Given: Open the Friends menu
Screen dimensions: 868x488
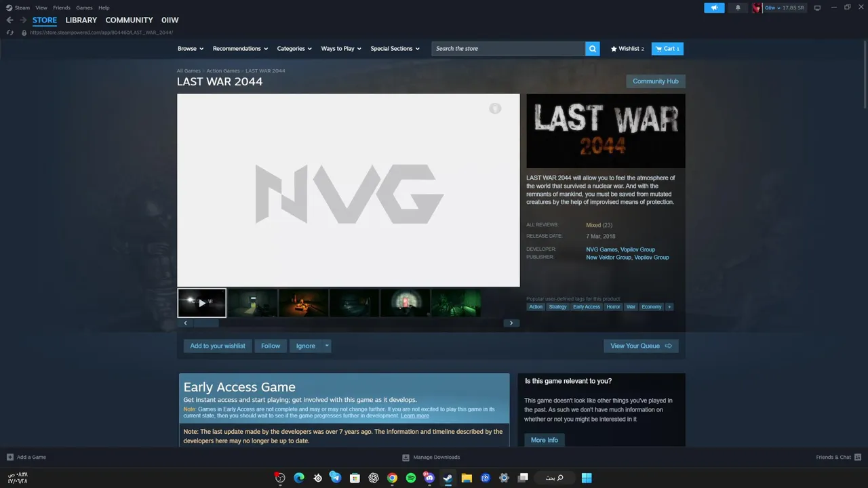Looking at the screenshot, I should (x=62, y=7).
